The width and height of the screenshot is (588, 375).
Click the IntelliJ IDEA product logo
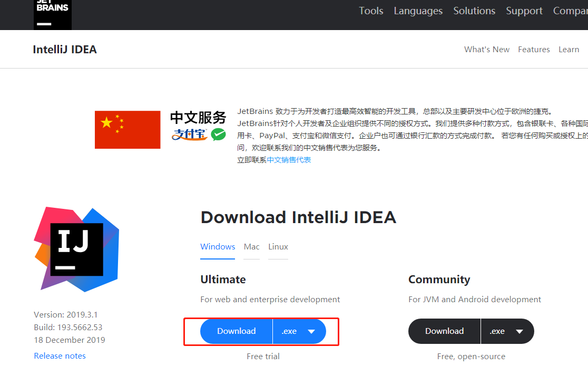point(76,248)
